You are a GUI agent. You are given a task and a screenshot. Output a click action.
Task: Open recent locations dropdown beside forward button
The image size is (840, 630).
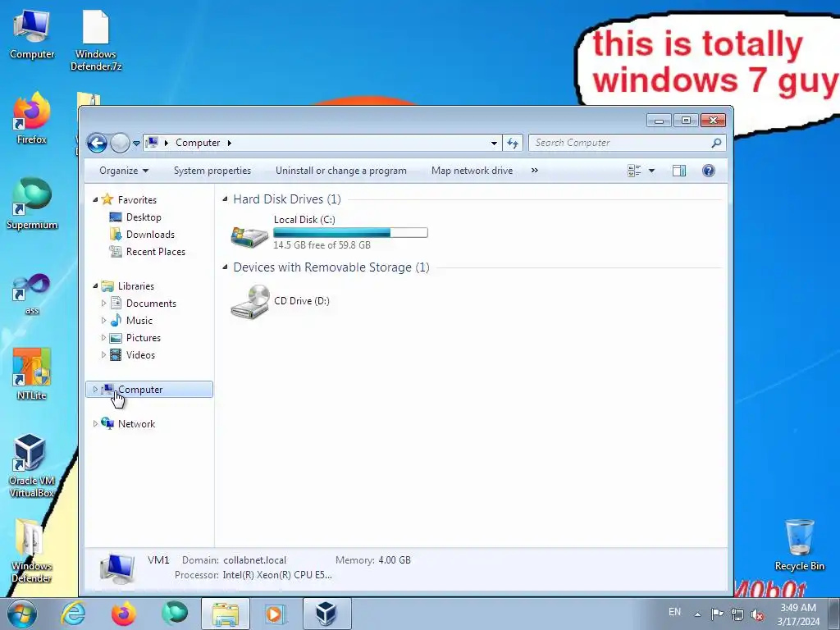click(x=137, y=143)
